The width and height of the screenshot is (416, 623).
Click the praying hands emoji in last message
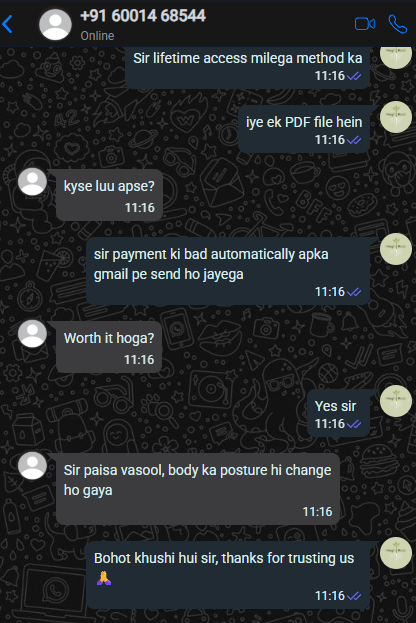104,578
